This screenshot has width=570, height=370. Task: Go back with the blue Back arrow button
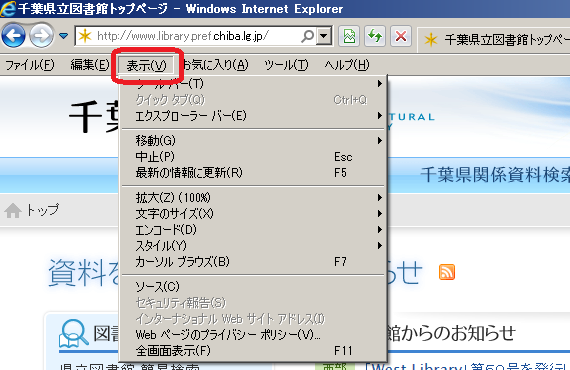pyautogui.click(x=13, y=36)
